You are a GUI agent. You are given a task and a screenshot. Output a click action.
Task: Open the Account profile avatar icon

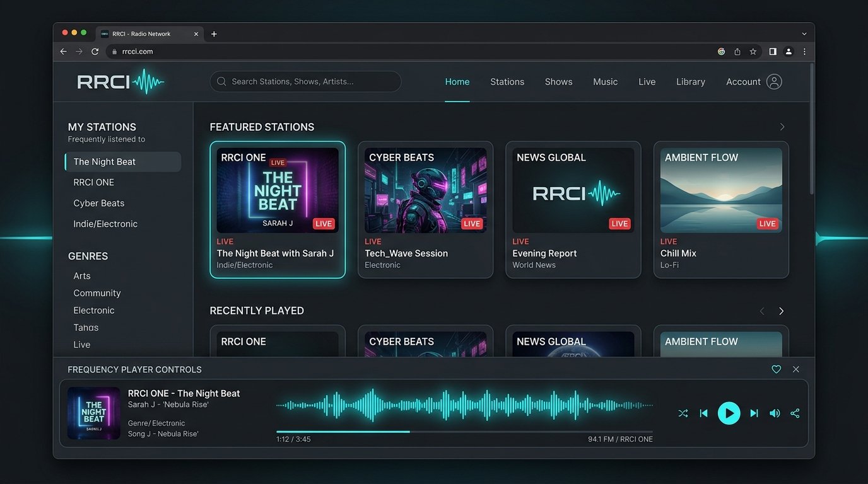coord(774,81)
